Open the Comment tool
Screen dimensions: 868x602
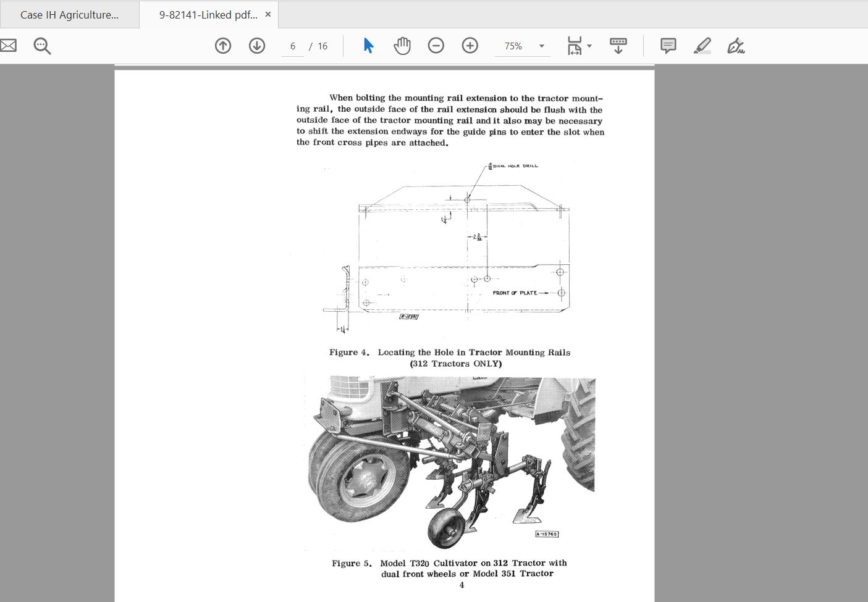[667, 45]
